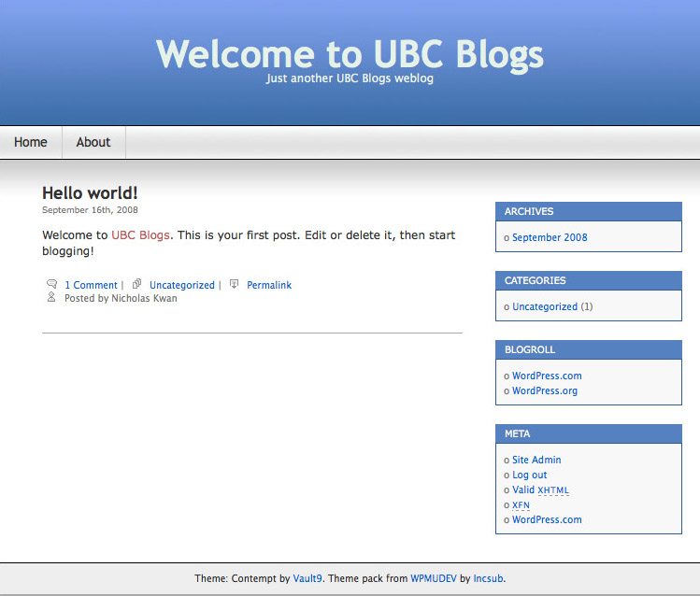The height and width of the screenshot is (596, 700).
Task: Open Uncategorized in the Categories widget
Action: (545, 306)
